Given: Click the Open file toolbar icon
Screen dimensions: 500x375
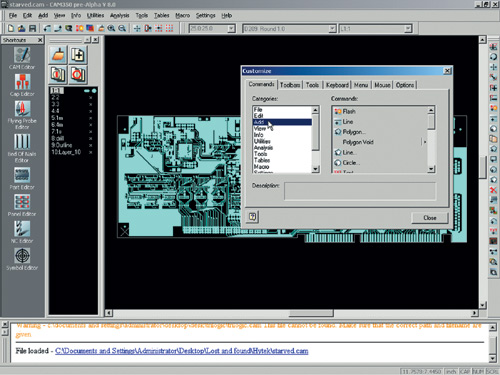Looking at the screenshot, I should tap(21, 28).
